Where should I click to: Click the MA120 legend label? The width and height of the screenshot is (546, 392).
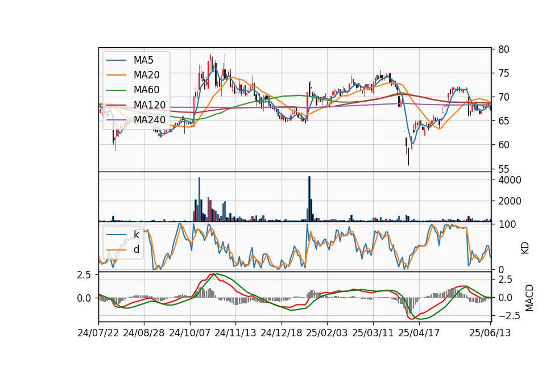150,105
